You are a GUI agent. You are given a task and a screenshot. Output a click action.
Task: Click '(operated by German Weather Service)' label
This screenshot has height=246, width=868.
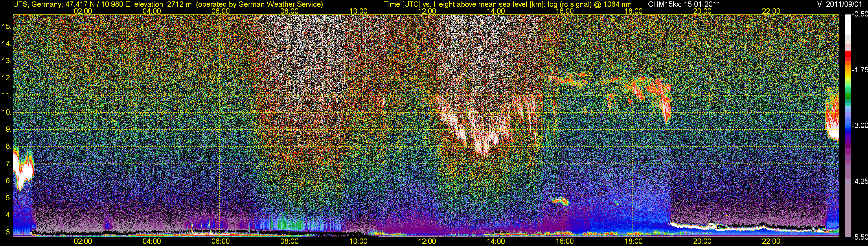[x=259, y=4]
